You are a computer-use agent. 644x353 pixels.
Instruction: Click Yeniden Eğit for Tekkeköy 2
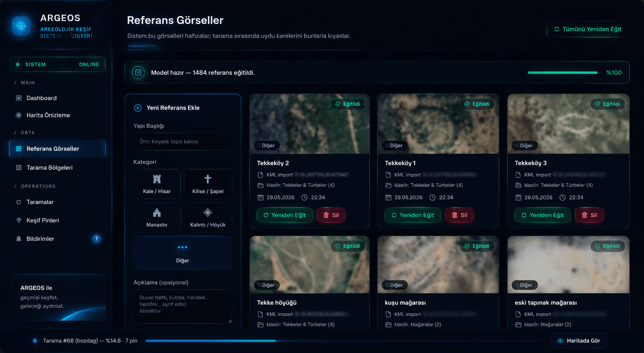[285, 215]
